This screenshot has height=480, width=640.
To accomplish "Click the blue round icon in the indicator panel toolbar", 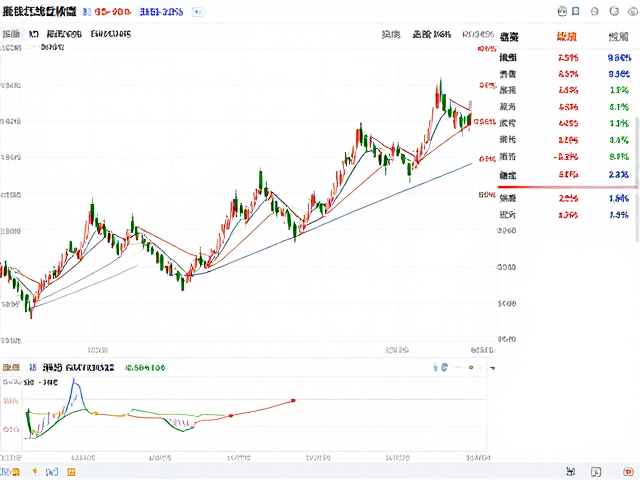I will [x=444, y=367].
